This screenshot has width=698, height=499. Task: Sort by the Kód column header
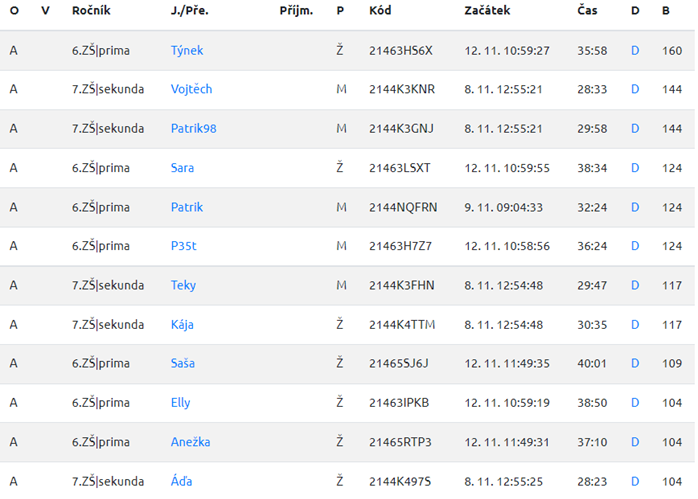380,11
